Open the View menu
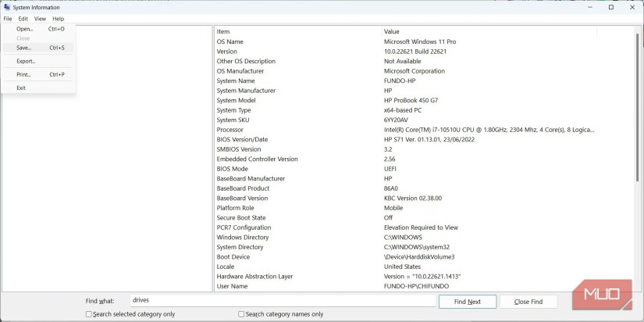This screenshot has height=322, width=644. (41, 19)
